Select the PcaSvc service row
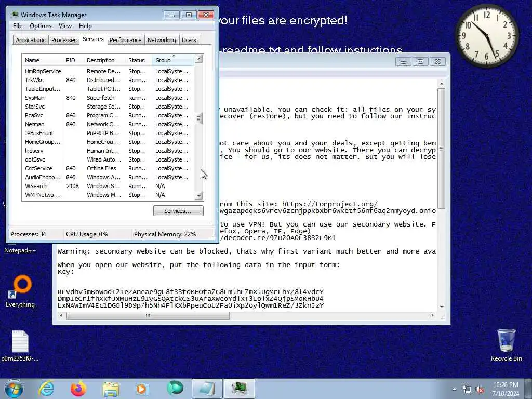The width and height of the screenshot is (532, 399). click(x=108, y=115)
